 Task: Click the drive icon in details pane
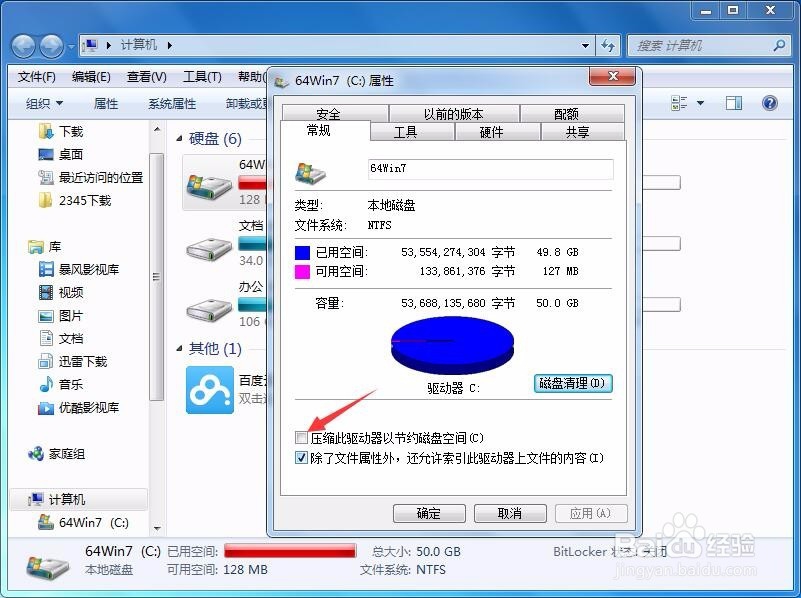pos(48,567)
